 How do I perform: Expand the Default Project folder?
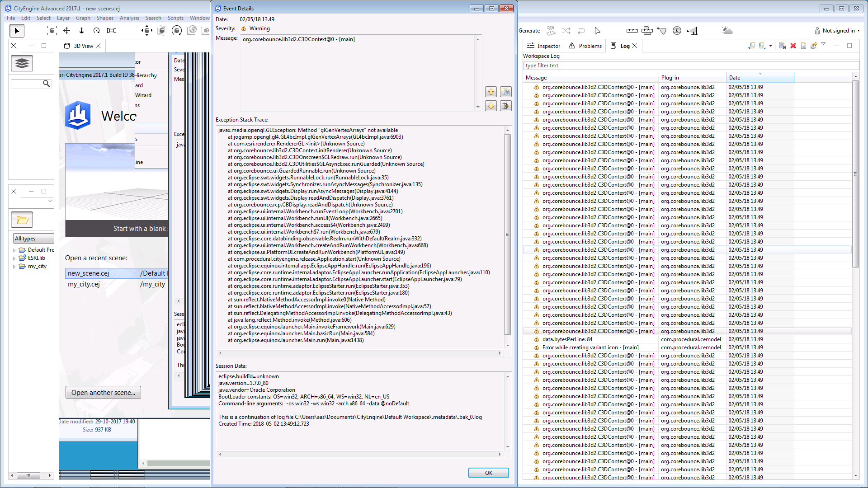[x=14, y=250]
